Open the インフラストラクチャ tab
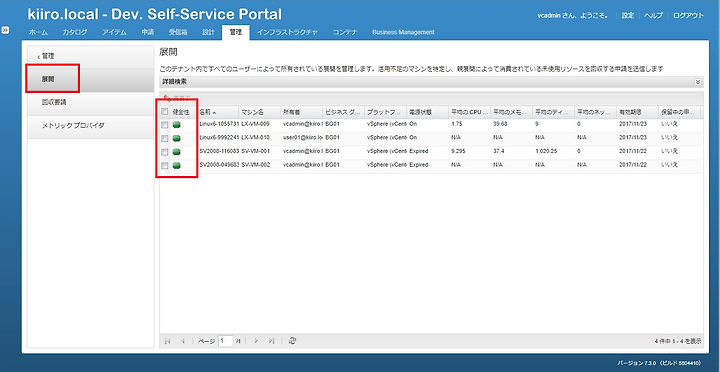This screenshot has height=372, width=720. (287, 32)
